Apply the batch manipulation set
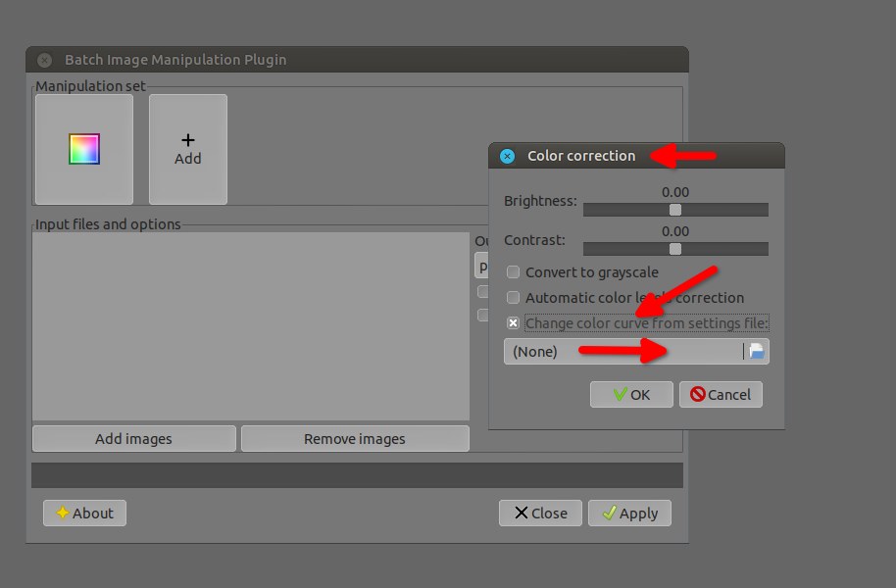The width and height of the screenshot is (896, 588). pyautogui.click(x=629, y=514)
